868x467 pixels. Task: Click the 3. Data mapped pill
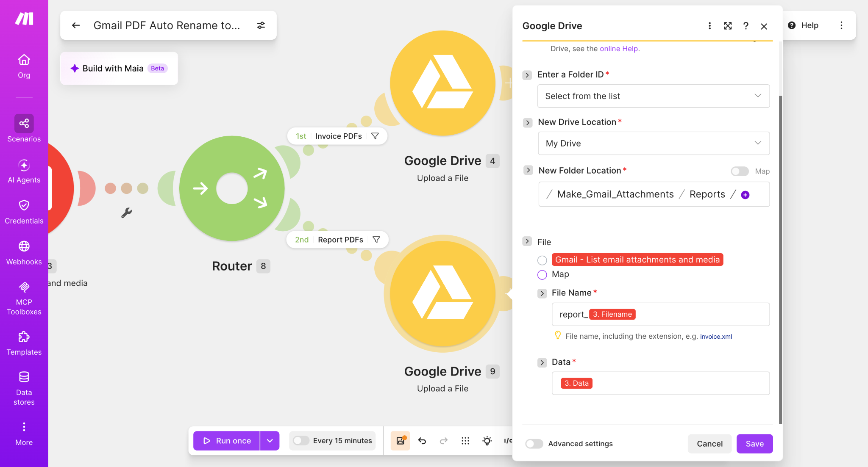click(576, 383)
